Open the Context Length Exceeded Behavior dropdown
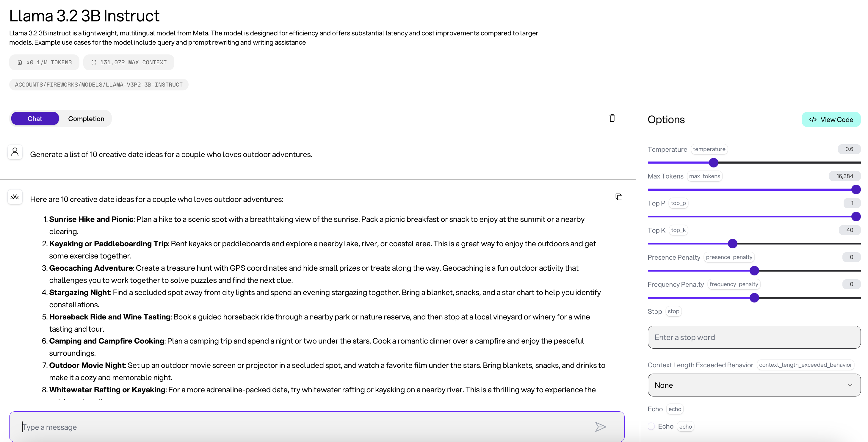The image size is (868, 442). coord(754,385)
